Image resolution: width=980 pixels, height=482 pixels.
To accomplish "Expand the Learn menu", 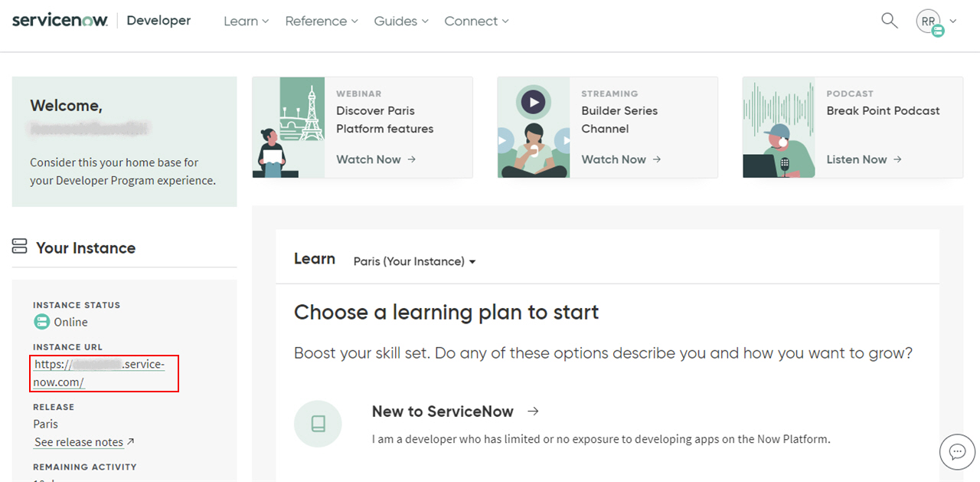I will (246, 21).
